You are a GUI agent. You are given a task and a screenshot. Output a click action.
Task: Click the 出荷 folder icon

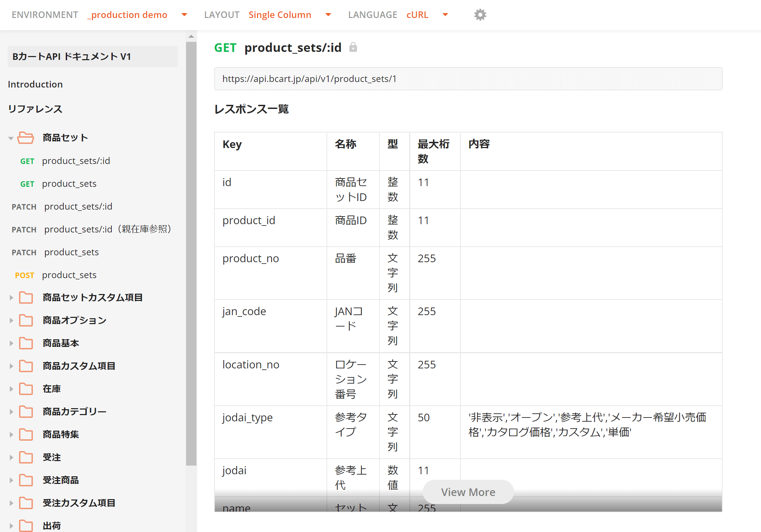click(26, 526)
